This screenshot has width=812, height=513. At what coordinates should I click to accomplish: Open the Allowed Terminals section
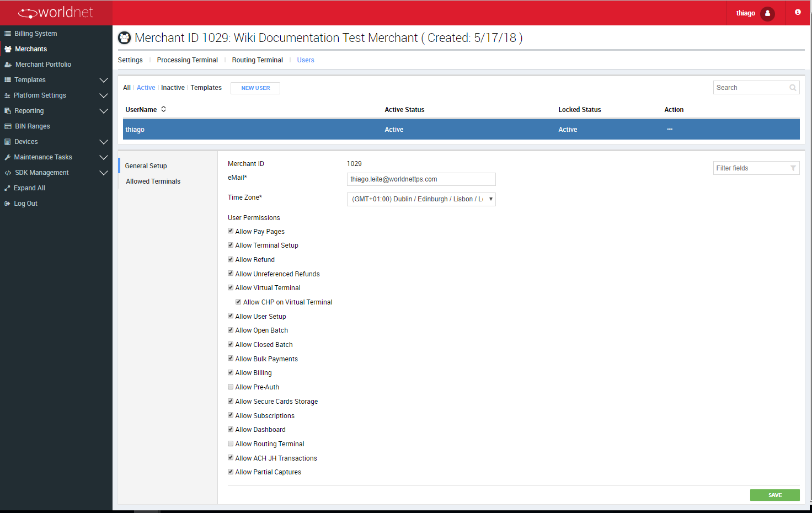(153, 181)
